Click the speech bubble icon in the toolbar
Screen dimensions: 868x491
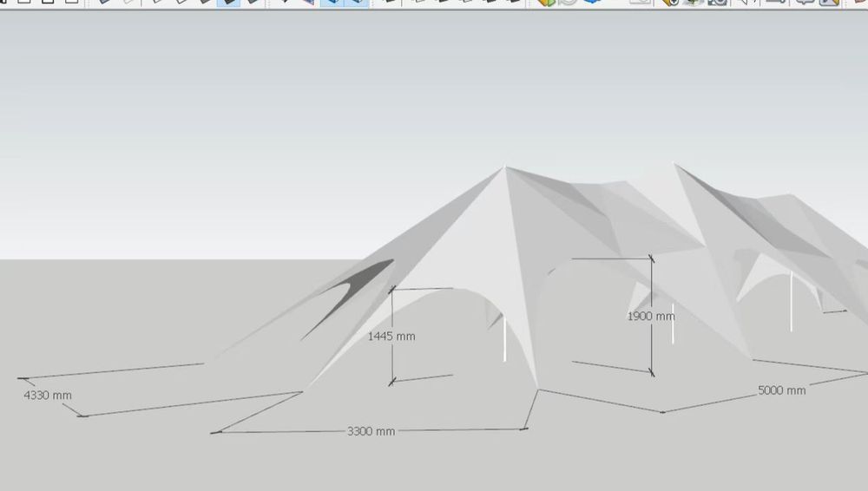point(805,3)
